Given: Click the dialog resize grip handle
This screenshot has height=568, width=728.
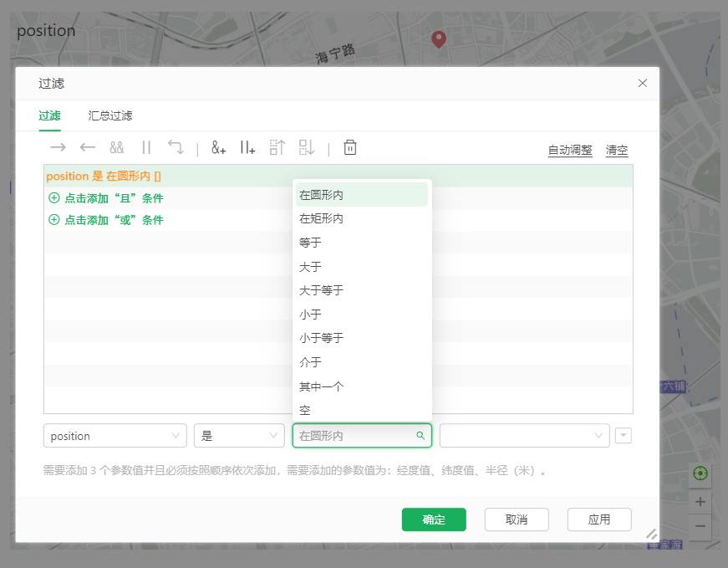Looking at the screenshot, I should pyautogui.click(x=651, y=534).
